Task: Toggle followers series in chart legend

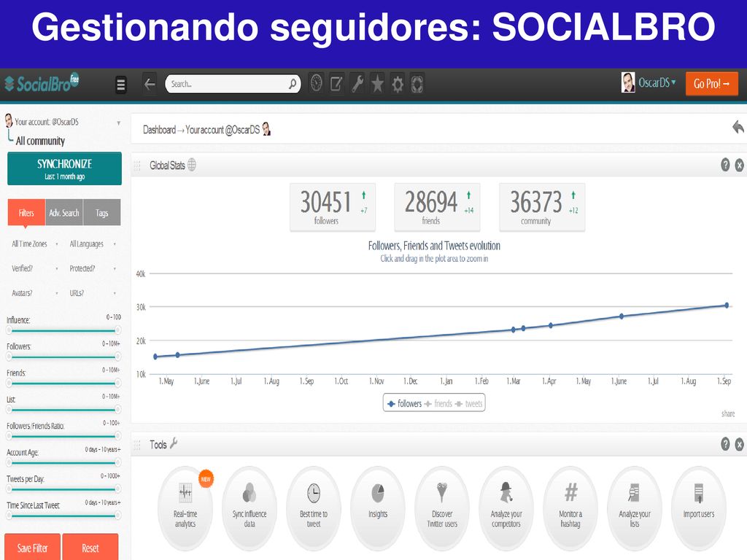Action: point(404,403)
